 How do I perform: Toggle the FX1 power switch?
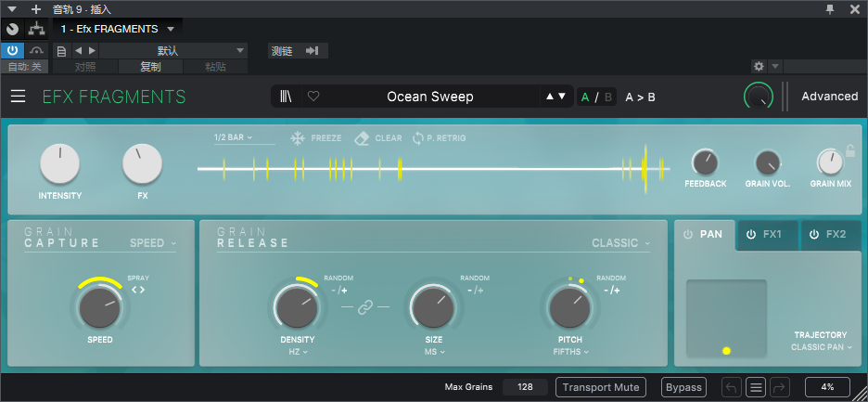point(751,235)
